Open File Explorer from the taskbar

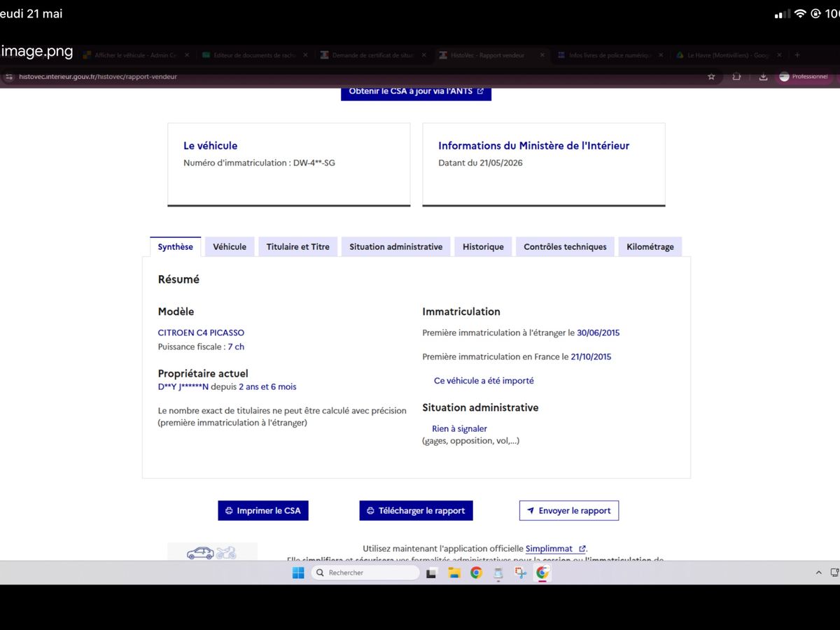[454, 573]
